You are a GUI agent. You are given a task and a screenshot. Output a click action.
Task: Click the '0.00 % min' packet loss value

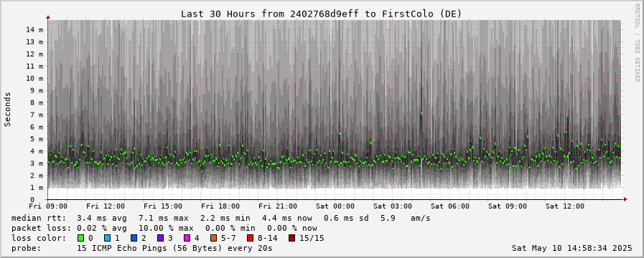(x=230, y=228)
